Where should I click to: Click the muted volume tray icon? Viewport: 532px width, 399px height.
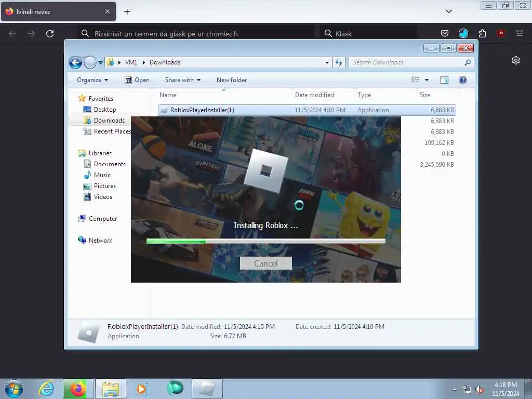click(480, 390)
